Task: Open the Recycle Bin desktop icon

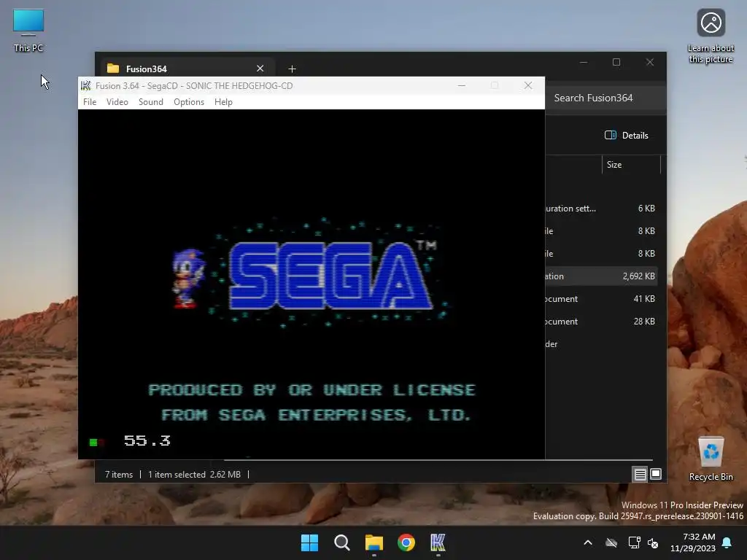Action: 711,458
